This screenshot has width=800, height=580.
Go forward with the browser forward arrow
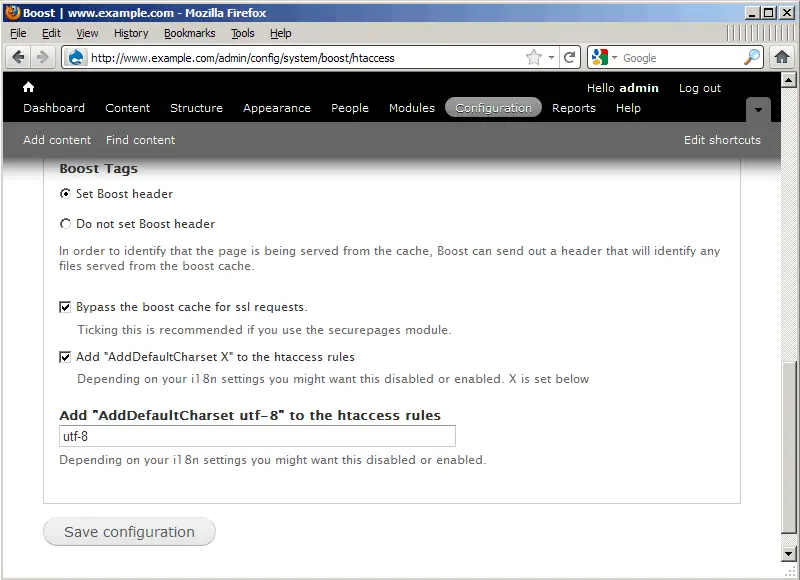point(43,57)
